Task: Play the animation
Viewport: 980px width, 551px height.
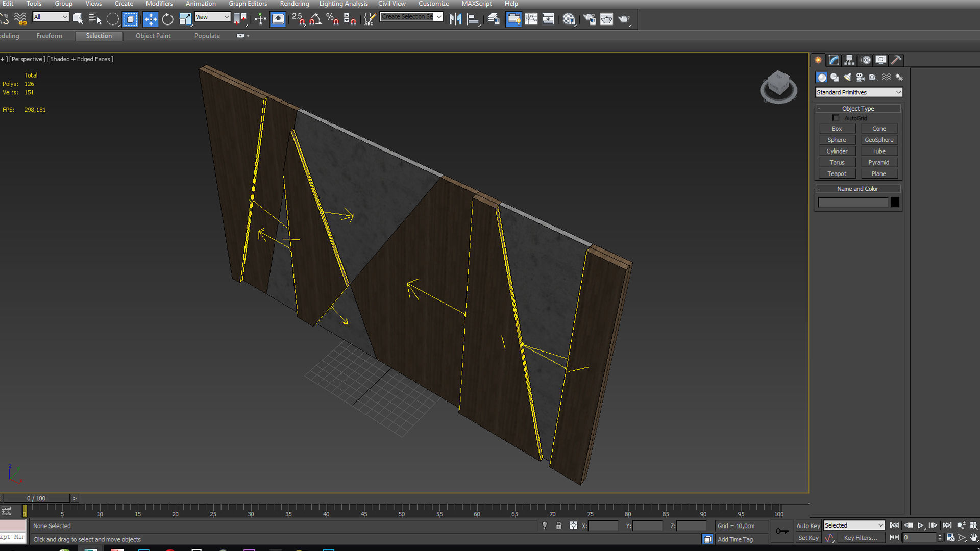Action: pyautogui.click(x=921, y=525)
